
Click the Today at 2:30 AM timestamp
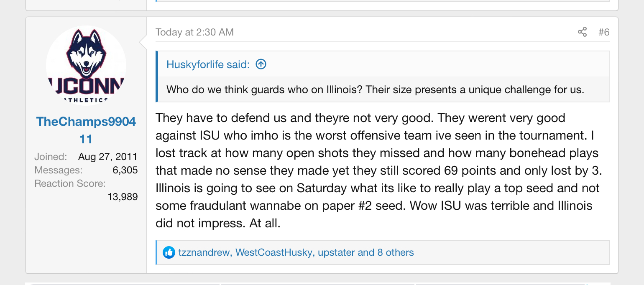pyautogui.click(x=194, y=32)
